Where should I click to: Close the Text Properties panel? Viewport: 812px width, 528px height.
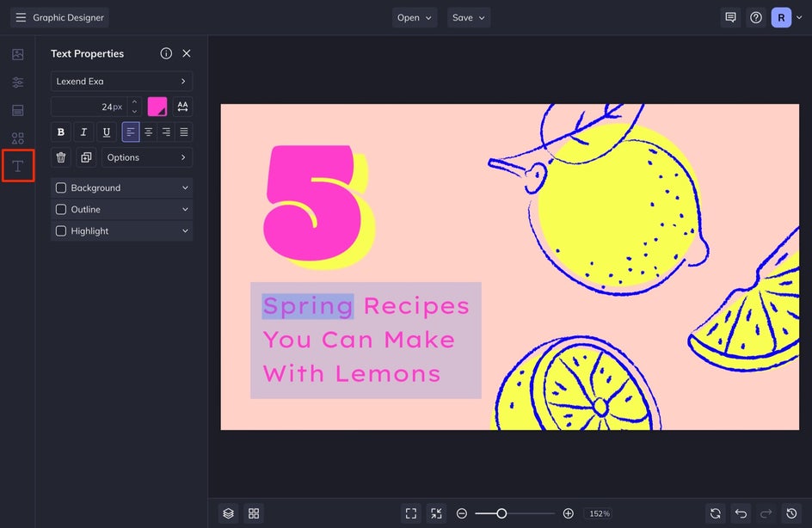point(187,53)
